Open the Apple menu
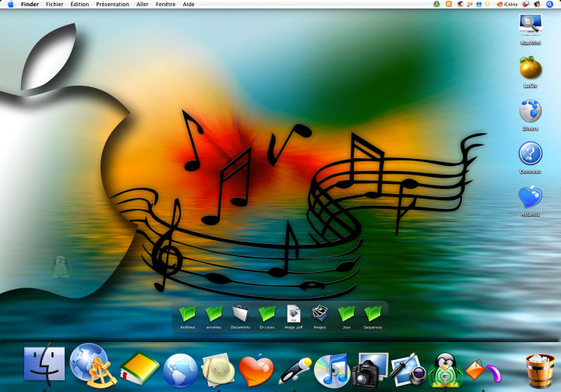The image size is (561, 392). tap(11, 5)
